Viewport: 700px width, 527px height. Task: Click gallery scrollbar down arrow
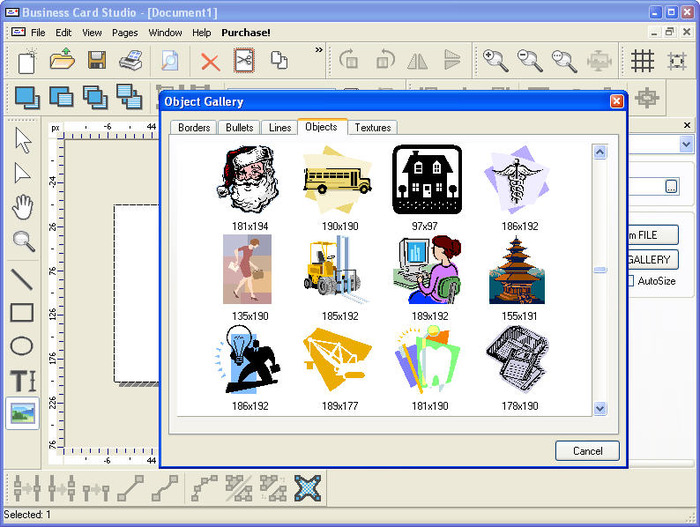pos(600,408)
